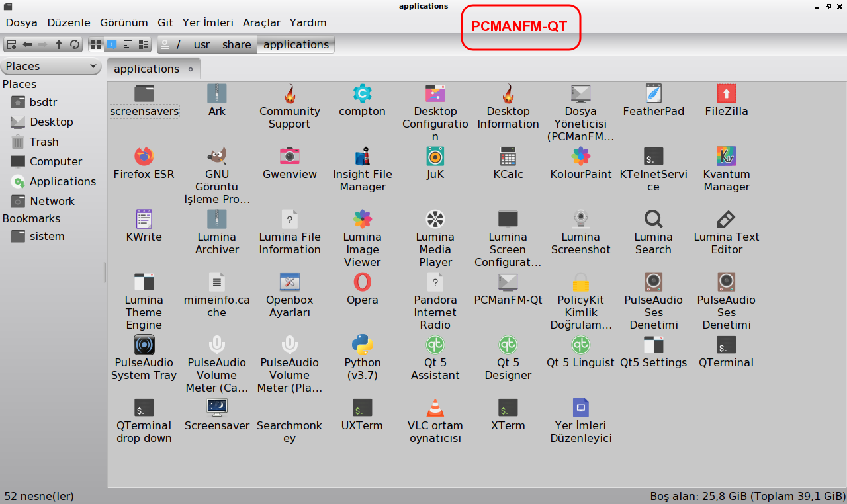Select the Yer İmleri Düzenleyici icon
Viewport: 847px width, 504px height.
click(580, 407)
